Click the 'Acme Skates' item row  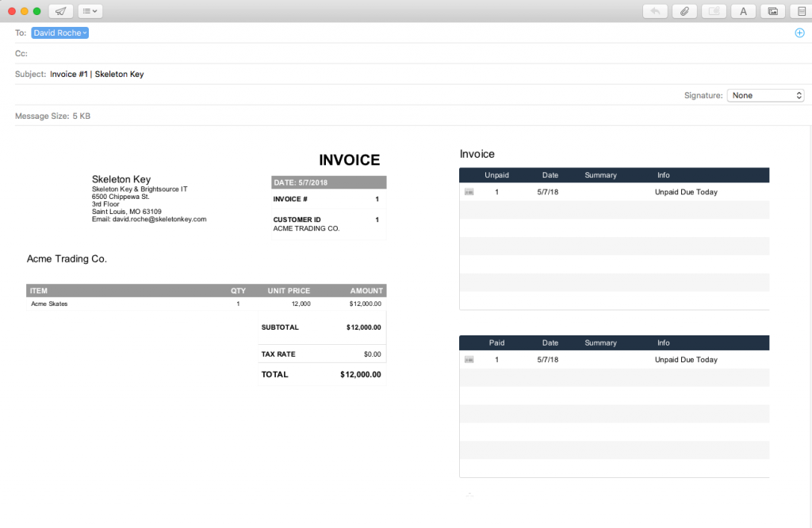click(206, 304)
